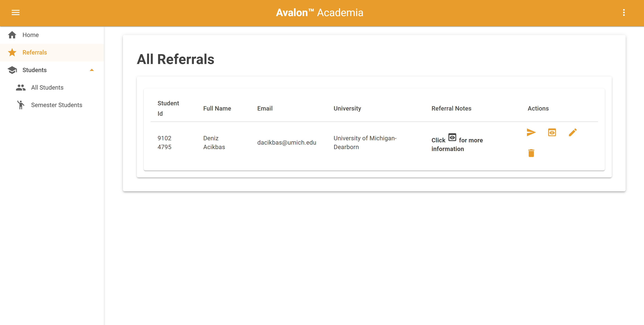
Task: Edit referral with pencil icon
Action: [x=572, y=132]
